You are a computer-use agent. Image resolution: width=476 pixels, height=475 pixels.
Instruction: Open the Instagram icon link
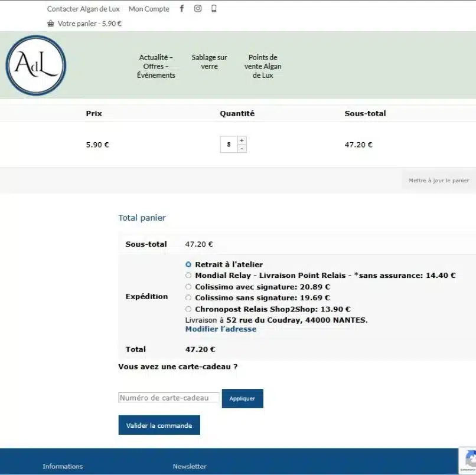click(198, 9)
